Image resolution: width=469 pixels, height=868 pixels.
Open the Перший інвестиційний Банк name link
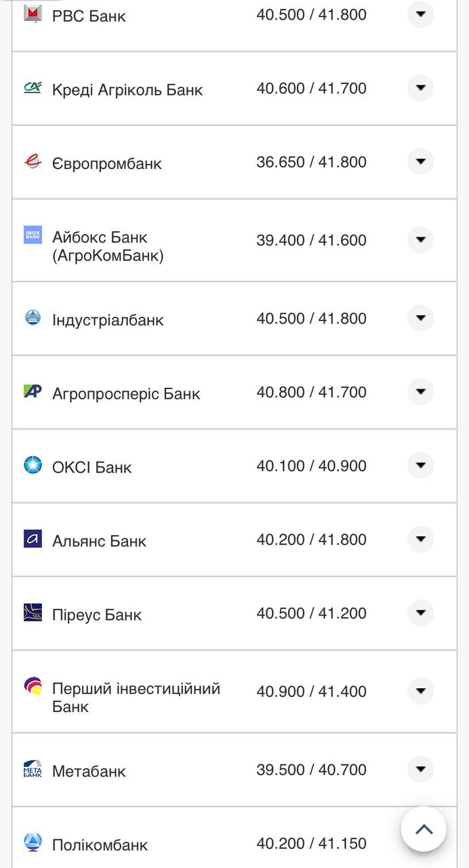click(x=136, y=697)
